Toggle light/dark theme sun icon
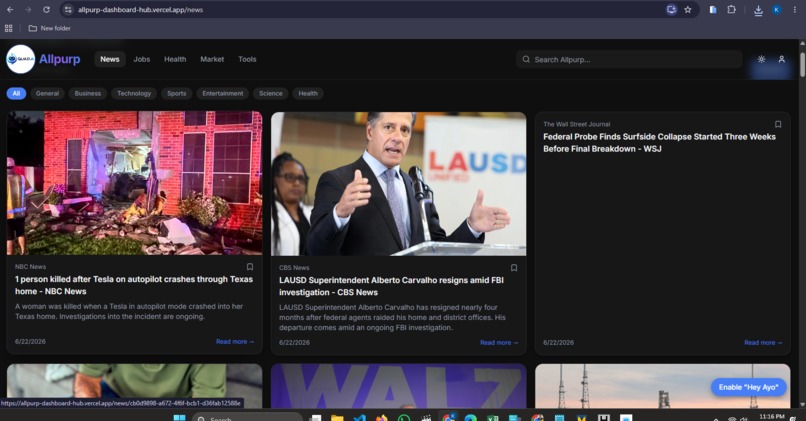This screenshot has height=421, width=806. (x=761, y=59)
